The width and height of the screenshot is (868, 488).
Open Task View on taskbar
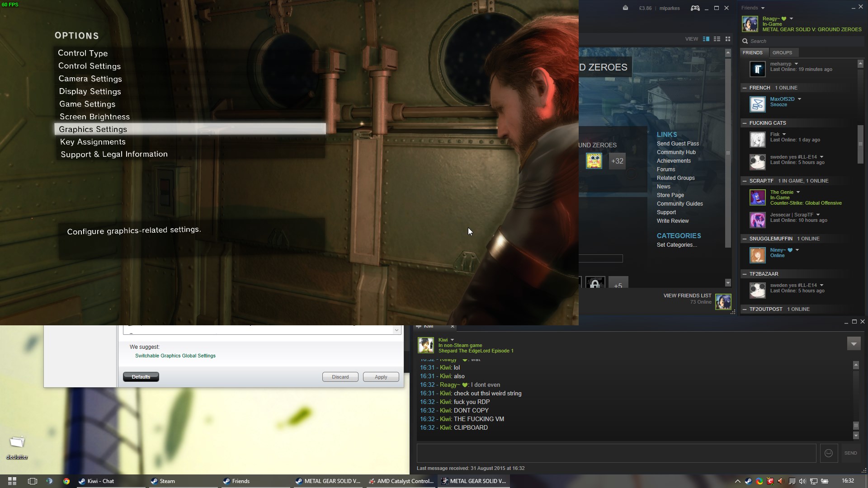click(x=33, y=481)
